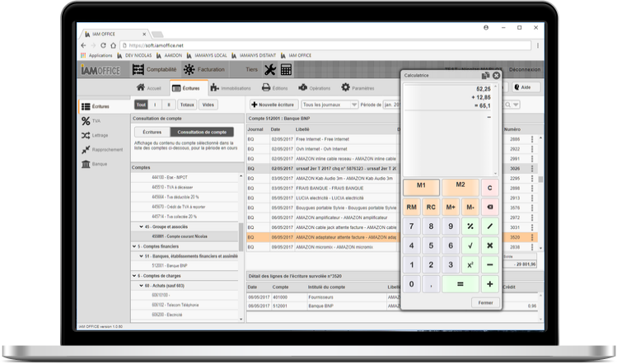Screen dimensions: 617x364
Task: Open the Facturation module
Action: (202, 70)
